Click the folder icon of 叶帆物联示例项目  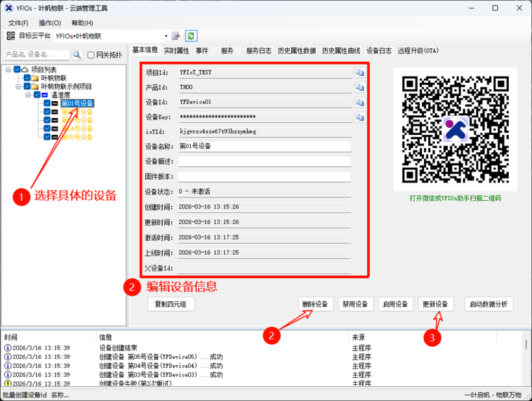(34, 86)
